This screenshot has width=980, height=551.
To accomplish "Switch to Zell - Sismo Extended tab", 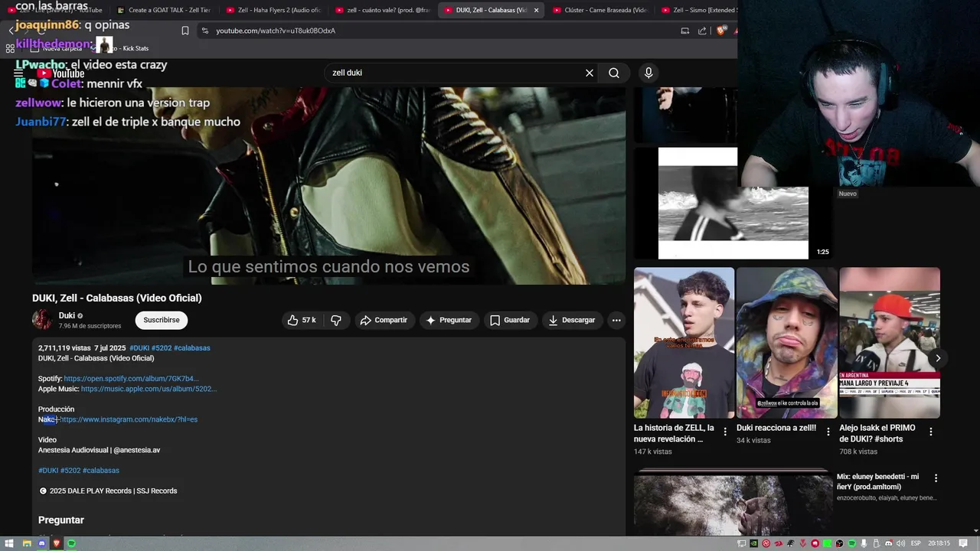I will click(699, 10).
